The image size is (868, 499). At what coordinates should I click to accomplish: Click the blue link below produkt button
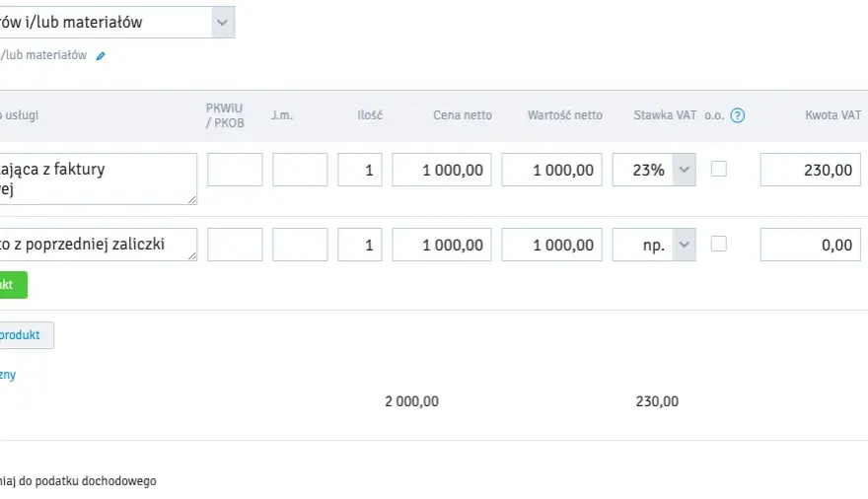click(8, 375)
